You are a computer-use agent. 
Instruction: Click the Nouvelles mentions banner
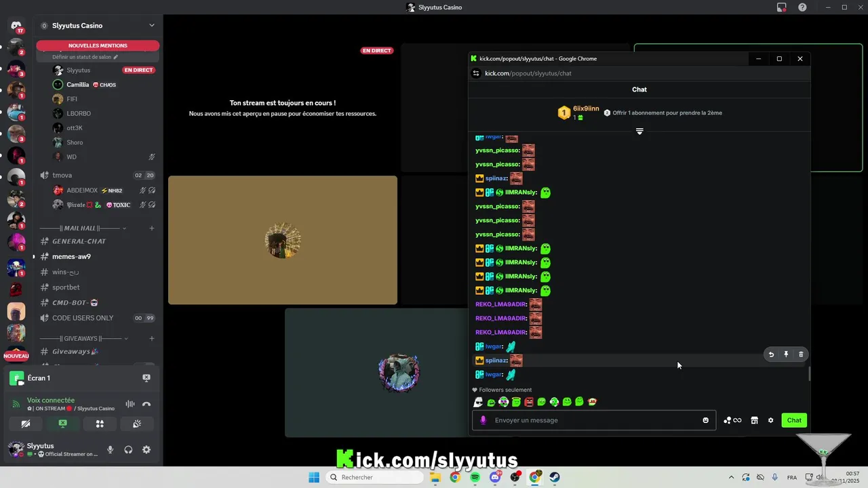pos(98,45)
